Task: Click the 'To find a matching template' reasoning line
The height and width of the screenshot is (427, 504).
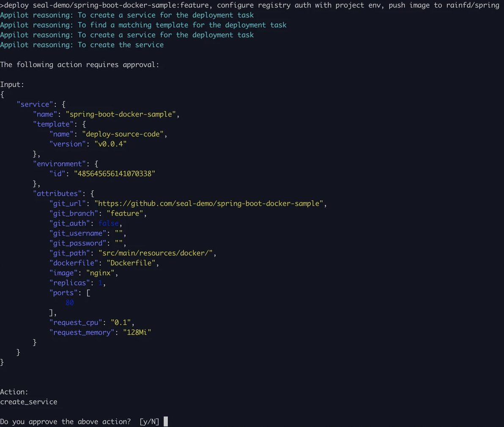Action: pyautogui.click(x=143, y=25)
